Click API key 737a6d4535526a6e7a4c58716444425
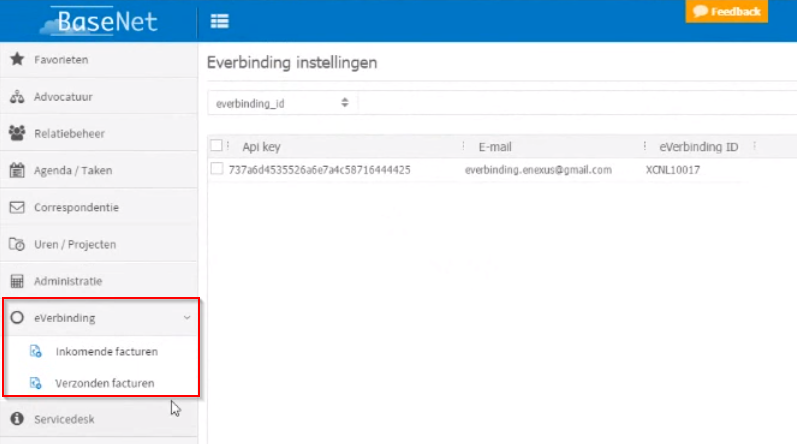Image resolution: width=797 pixels, height=444 pixels. 319,170
